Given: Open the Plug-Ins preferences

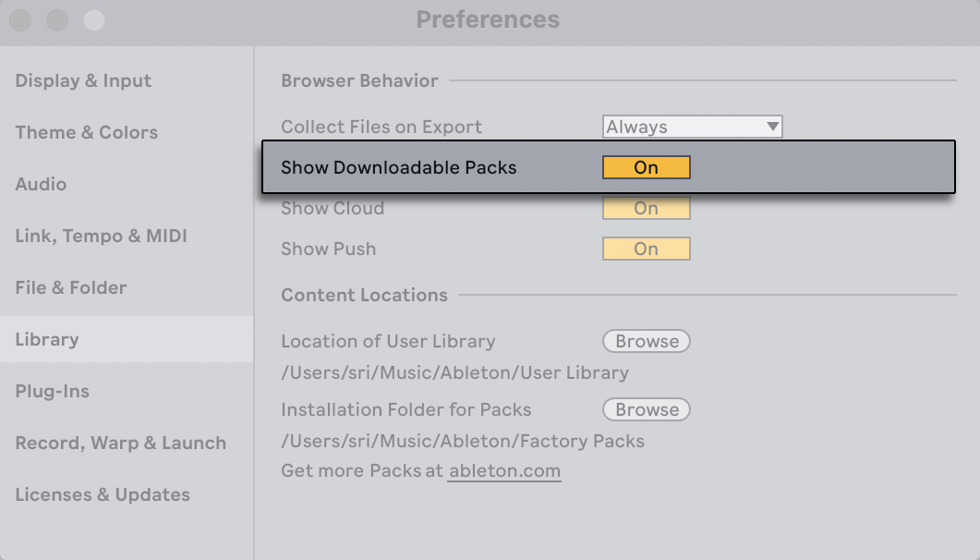Looking at the screenshot, I should click(52, 391).
